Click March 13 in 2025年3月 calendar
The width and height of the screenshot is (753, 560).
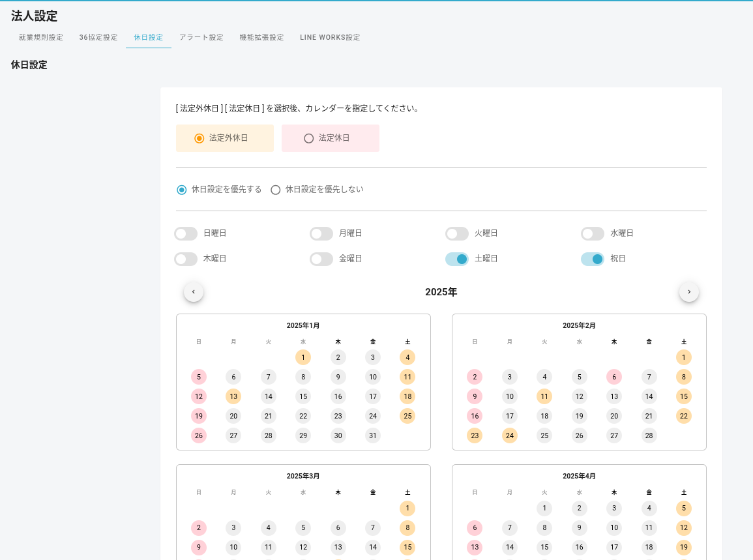tap(338, 547)
